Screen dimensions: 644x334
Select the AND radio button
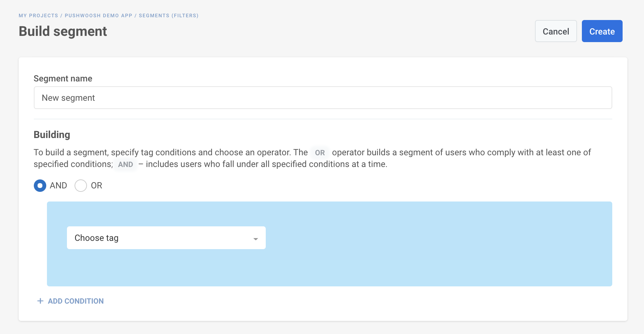pos(40,186)
